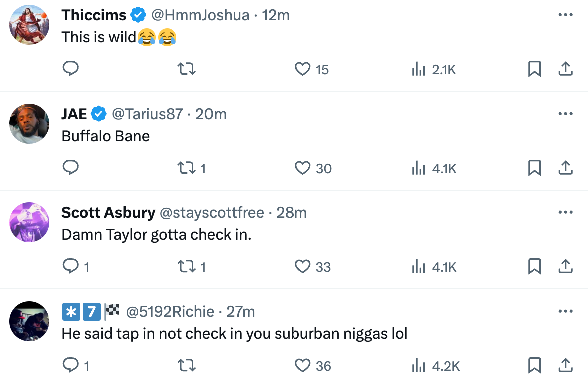Share JAE's "Buffalo Bane" tweet
The width and height of the screenshot is (588, 384).
click(x=565, y=169)
